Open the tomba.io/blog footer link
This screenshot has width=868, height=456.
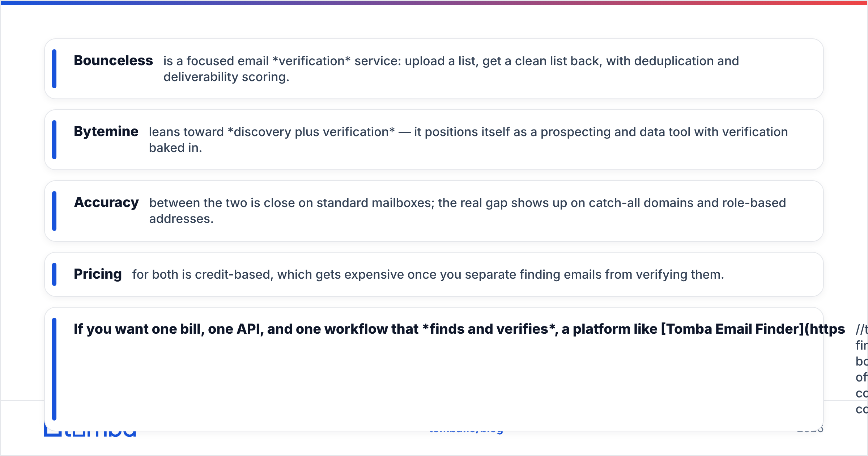[466, 432]
